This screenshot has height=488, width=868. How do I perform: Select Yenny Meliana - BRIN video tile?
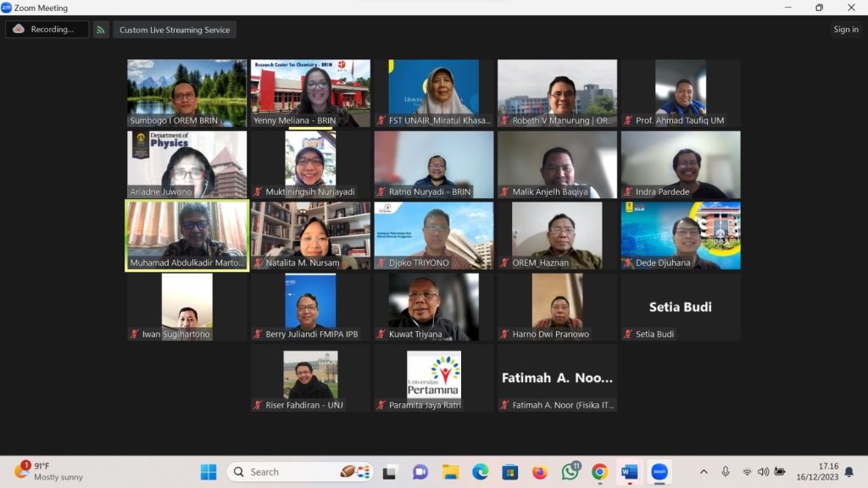(310, 92)
